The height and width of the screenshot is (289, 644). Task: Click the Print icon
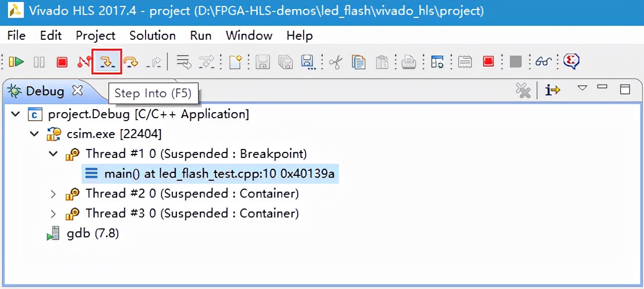tap(408, 62)
